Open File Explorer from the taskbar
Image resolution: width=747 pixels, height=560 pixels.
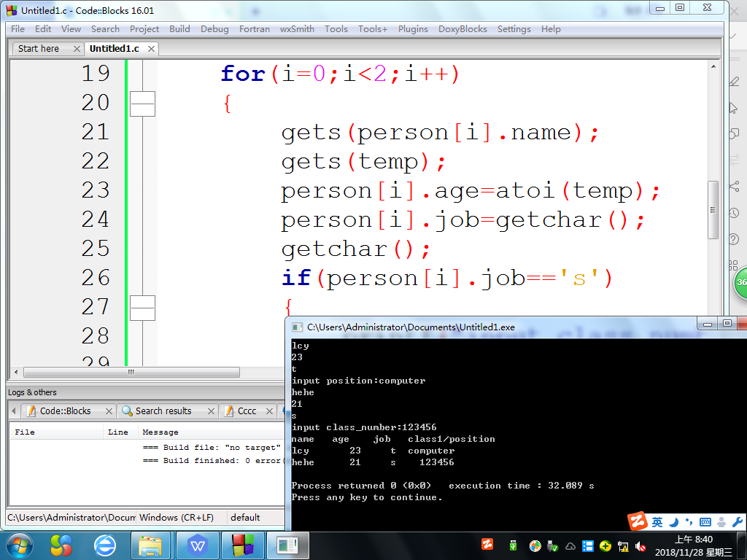pos(150,545)
